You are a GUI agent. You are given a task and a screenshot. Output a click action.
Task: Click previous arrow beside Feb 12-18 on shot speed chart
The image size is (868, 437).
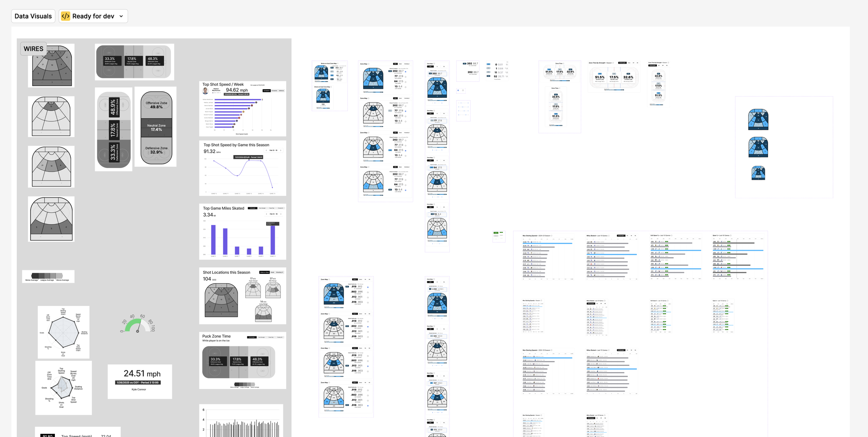point(266,150)
